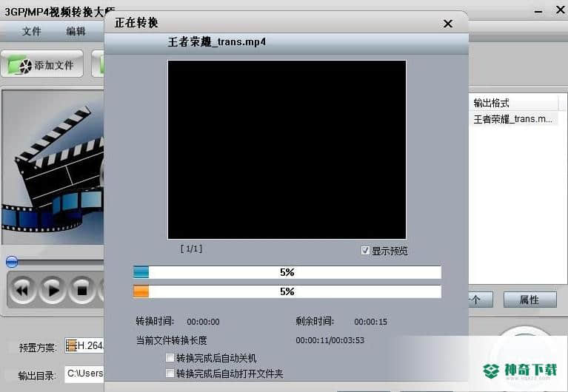The image size is (568, 392).
Task: Click the blue file progress bar
Action: (x=287, y=272)
